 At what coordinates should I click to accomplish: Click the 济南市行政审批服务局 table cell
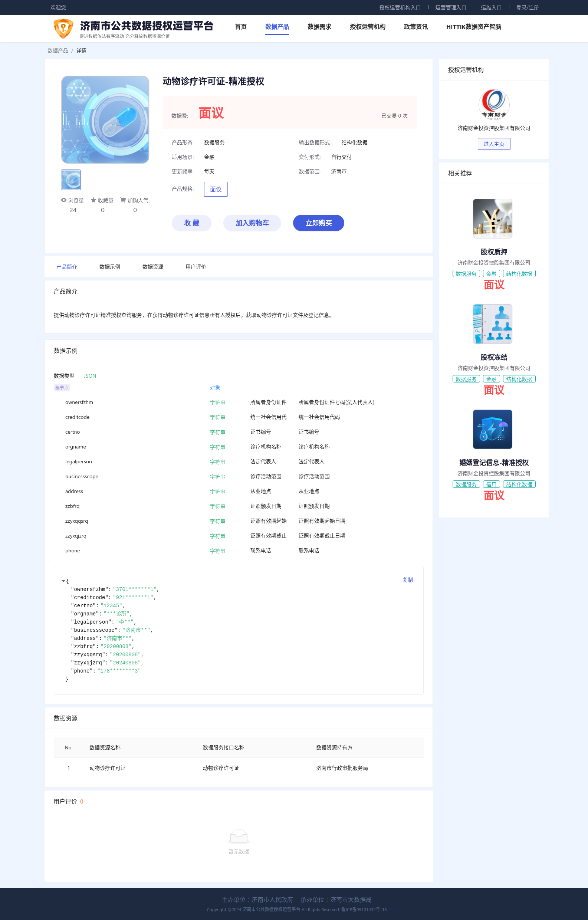[342, 768]
